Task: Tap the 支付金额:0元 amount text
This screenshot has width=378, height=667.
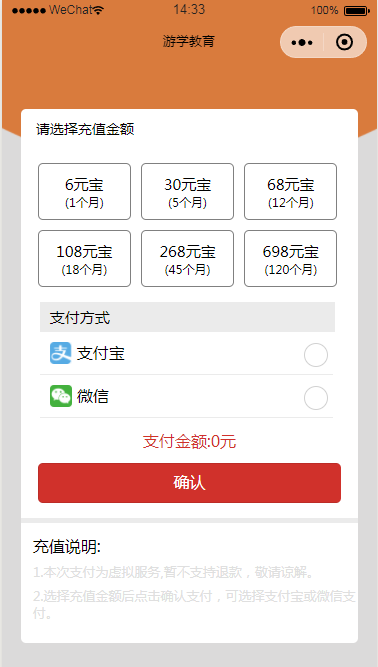Action: click(x=190, y=442)
